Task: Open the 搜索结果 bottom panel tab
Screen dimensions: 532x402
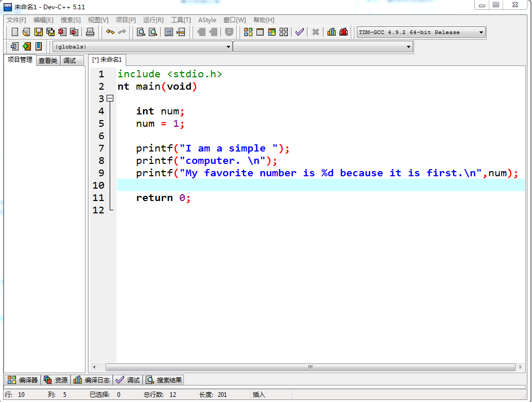Action: 164,380
